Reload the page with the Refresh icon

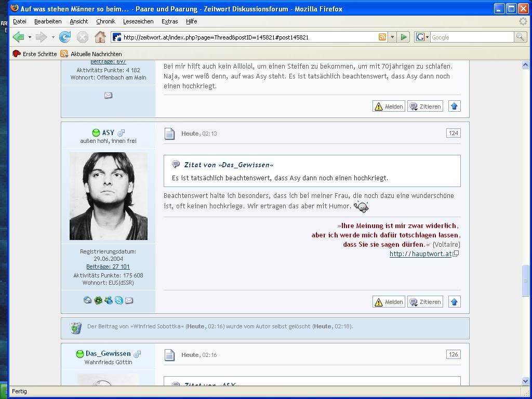pyautogui.click(x=65, y=37)
